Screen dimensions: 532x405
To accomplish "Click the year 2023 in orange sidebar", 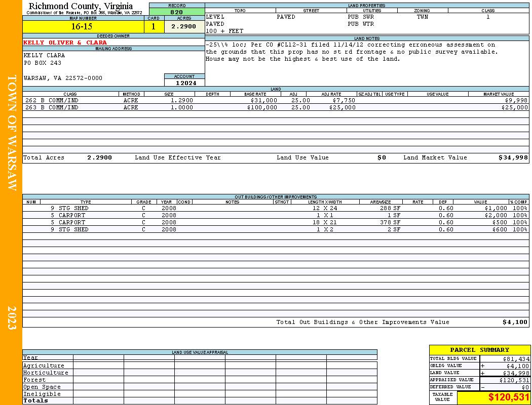I will [x=12, y=318].
